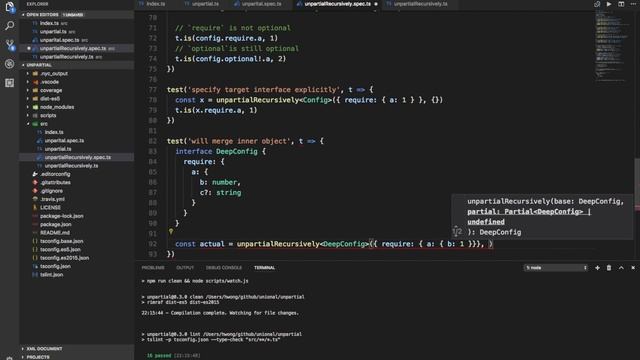Viewport: 640px width, 360px height.
Task: Expand the dist-es5 folder
Action: click(50, 99)
